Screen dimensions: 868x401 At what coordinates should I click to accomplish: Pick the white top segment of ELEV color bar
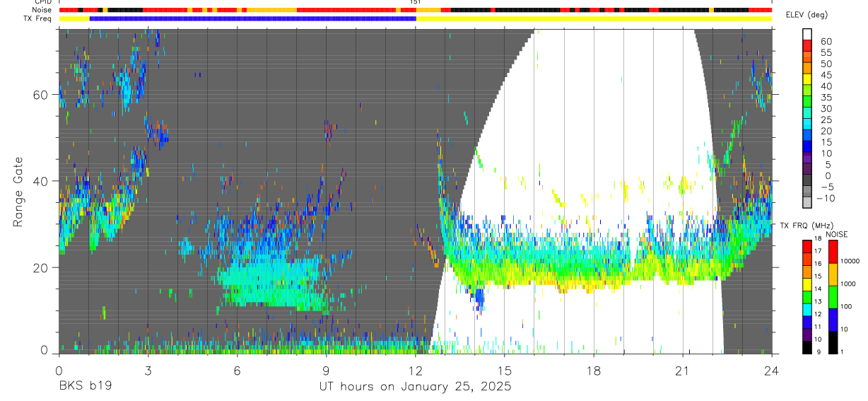point(808,34)
